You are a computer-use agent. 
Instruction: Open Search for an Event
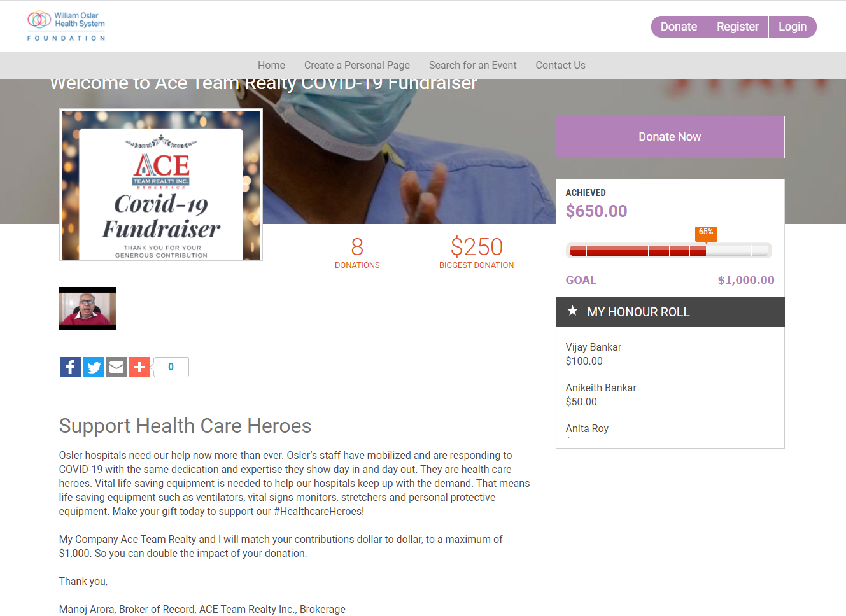click(473, 66)
